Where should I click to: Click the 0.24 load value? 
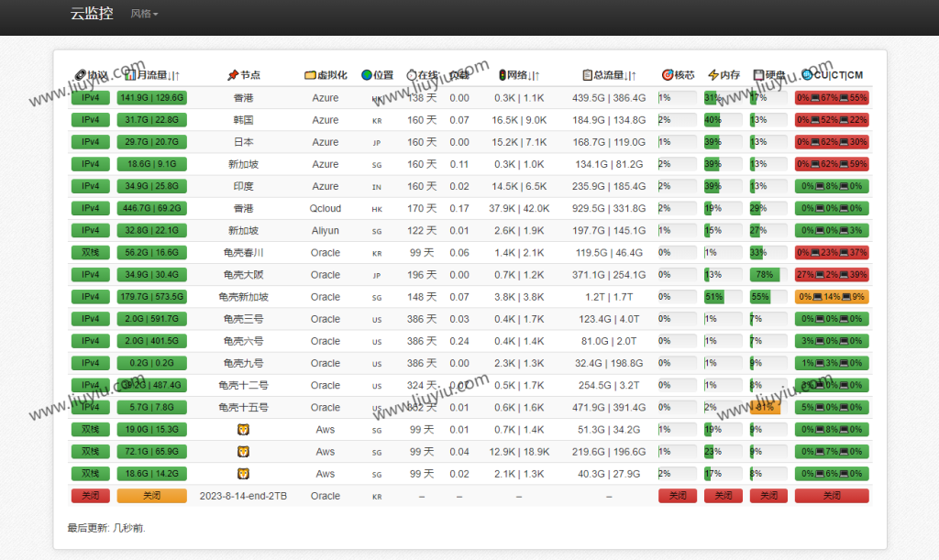pyautogui.click(x=459, y=341)
